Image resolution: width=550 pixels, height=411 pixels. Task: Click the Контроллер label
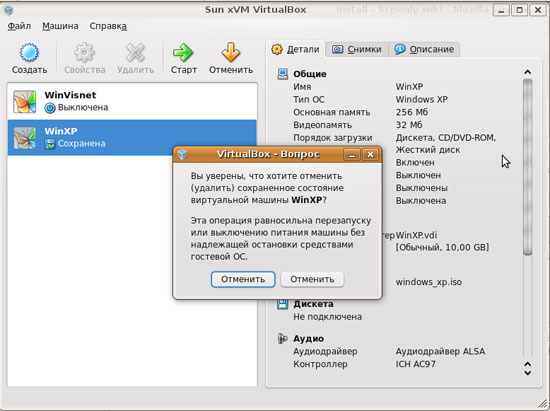pos(320,364)
